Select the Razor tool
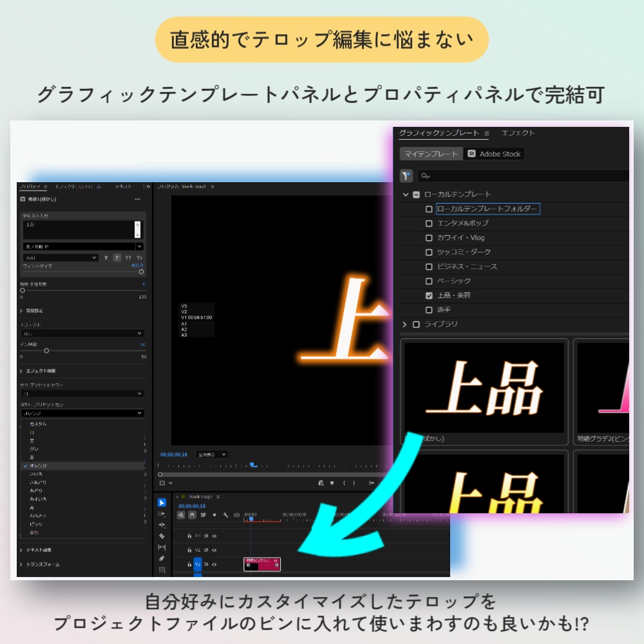This screenshot has width=644, height=644. (162, 536)
